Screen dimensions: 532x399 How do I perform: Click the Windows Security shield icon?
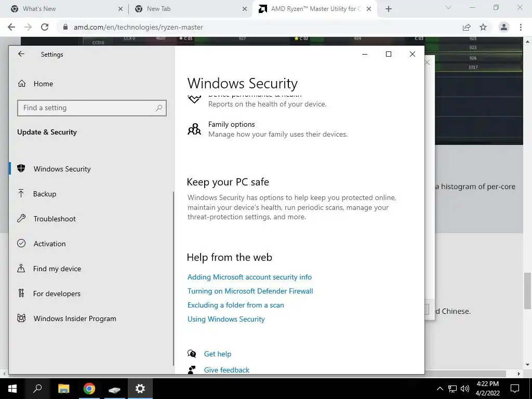pos(21,168)
